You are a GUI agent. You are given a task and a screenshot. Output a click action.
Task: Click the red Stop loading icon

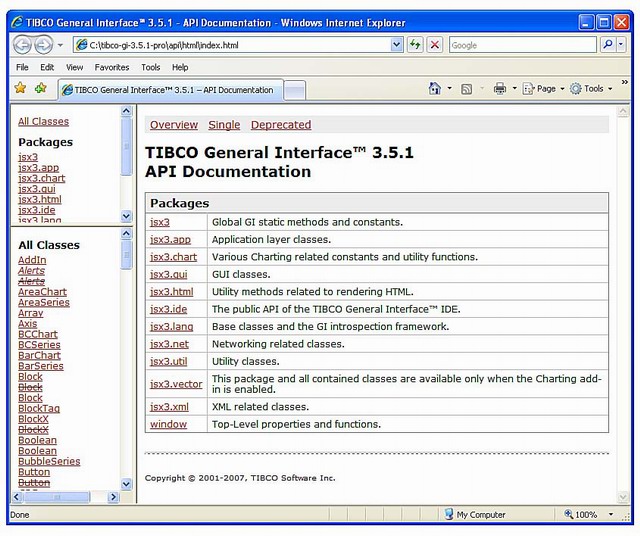pyautogui.click(x=435, y=44)
